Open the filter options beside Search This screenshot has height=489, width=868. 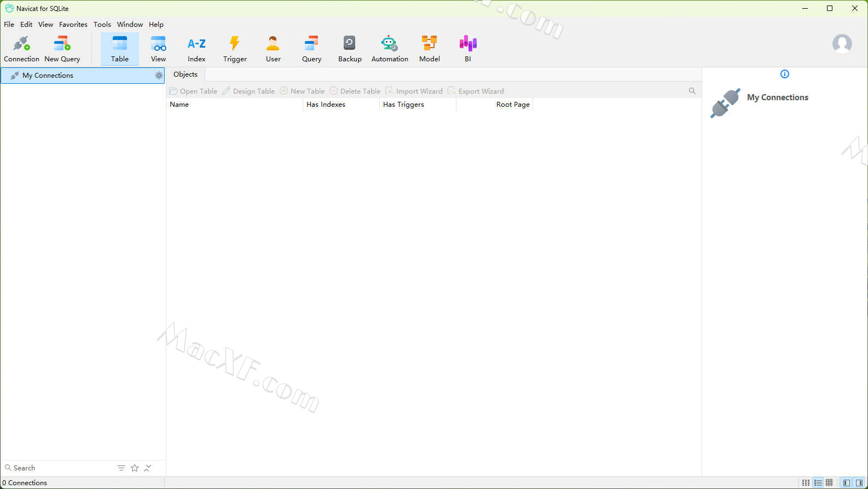click(121, 468)
